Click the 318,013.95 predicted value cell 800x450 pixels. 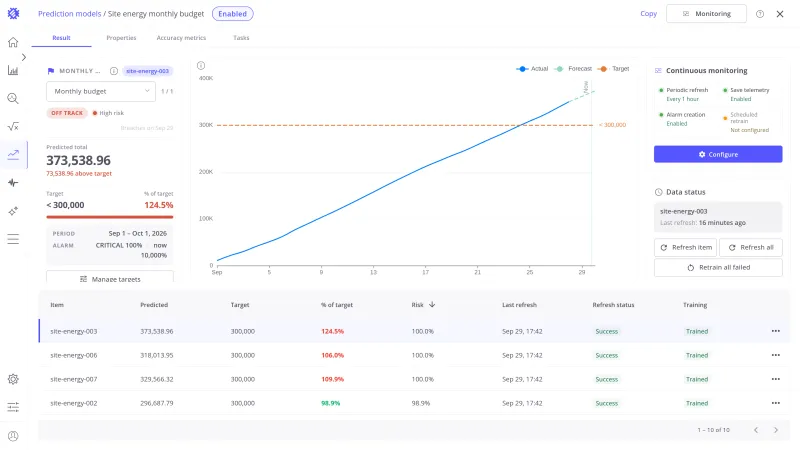coord(157,355)
